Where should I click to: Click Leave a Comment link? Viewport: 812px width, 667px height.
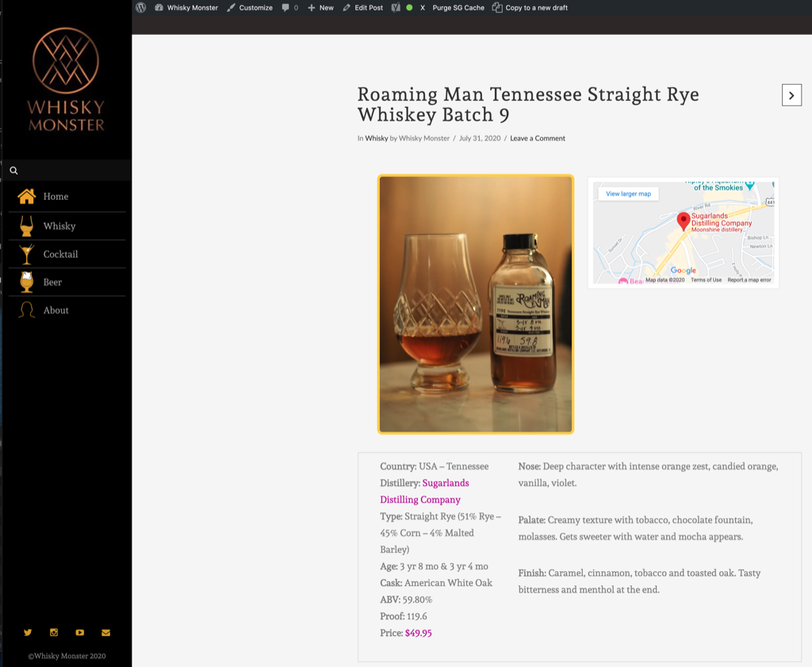[x=538, y=138]
